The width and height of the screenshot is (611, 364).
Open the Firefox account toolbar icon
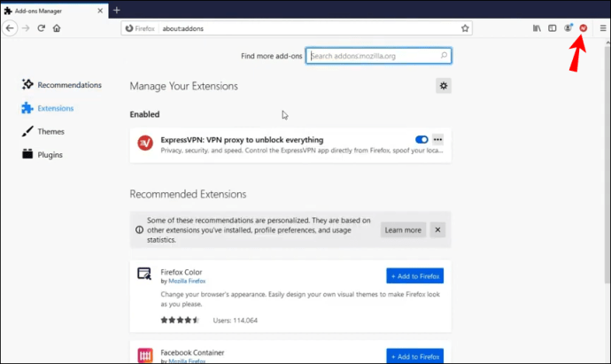pyautogui.click(x=568, y=28)
